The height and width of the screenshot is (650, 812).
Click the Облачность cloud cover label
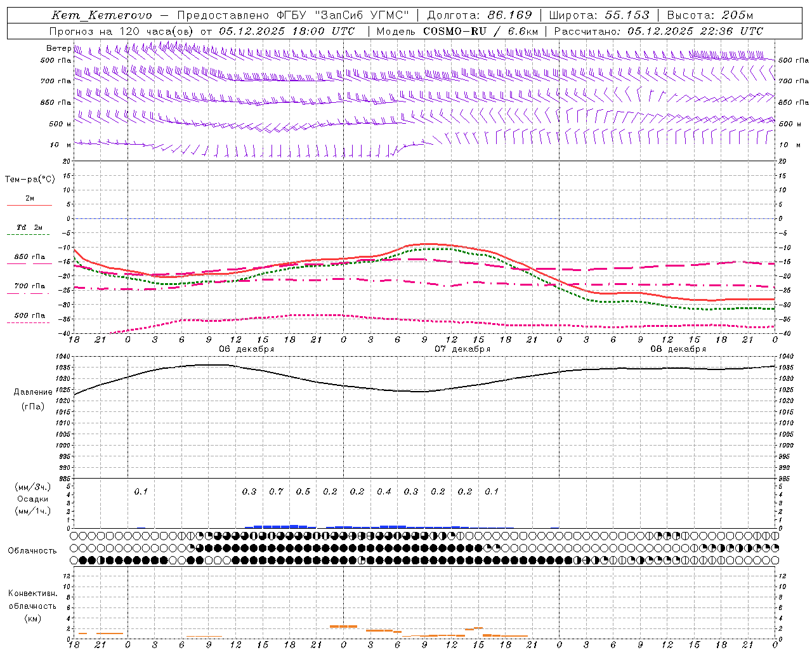(x=32, y=550)
